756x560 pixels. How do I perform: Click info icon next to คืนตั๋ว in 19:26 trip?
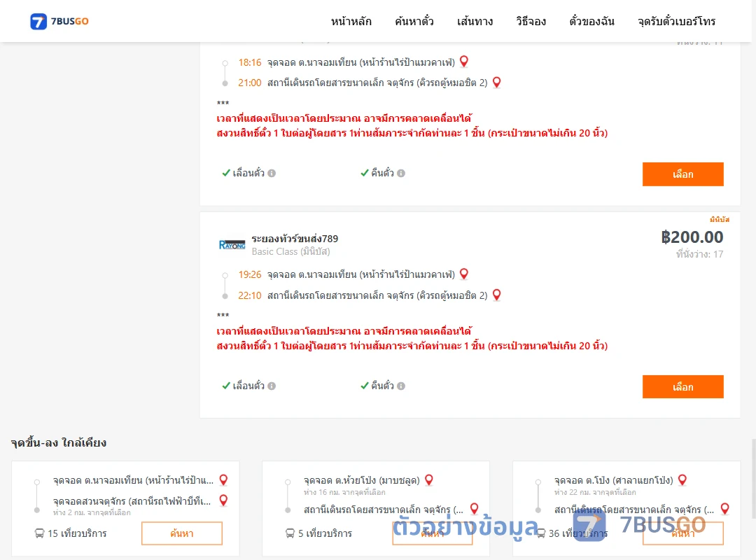401,386
